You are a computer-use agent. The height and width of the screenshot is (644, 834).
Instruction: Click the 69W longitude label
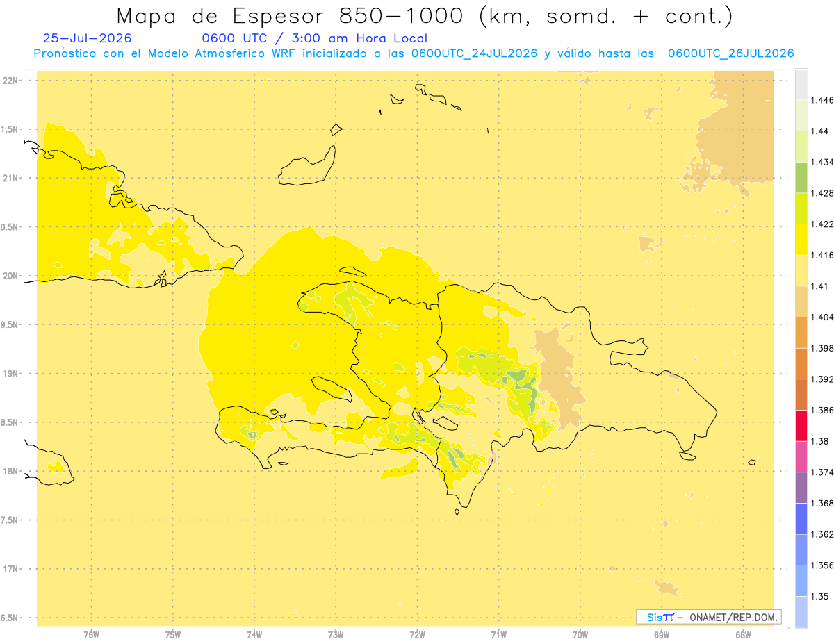(662, 635)
